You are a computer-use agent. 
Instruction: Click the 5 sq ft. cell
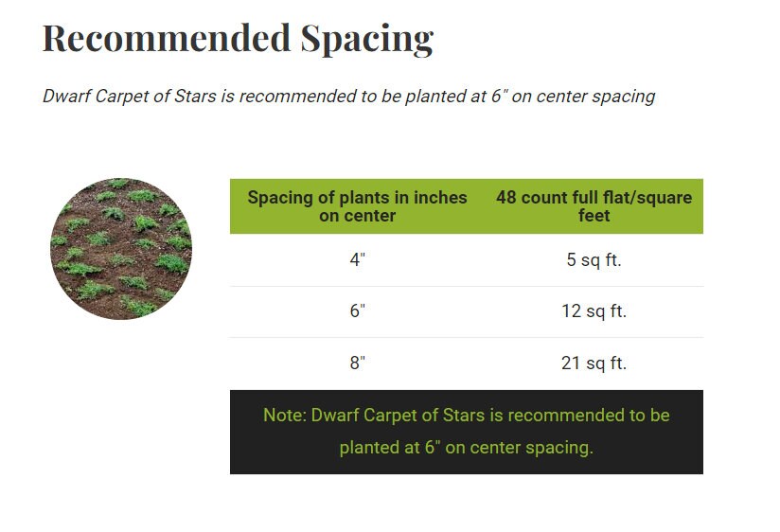[x=594, y=259]
